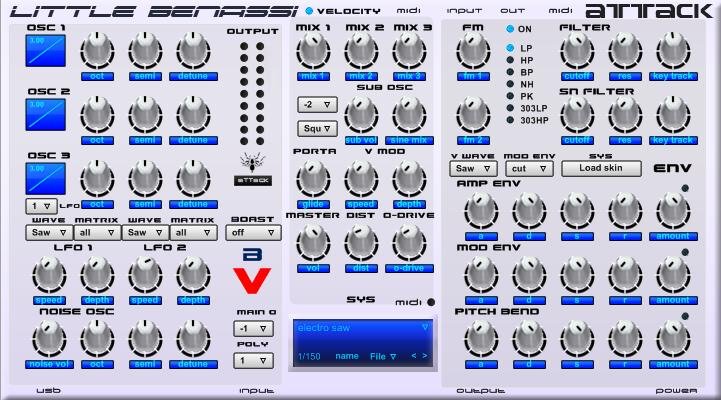The image size is (721, 400).
Task: Click the OSC 2 waveform display
Action: tap(46, 116)
